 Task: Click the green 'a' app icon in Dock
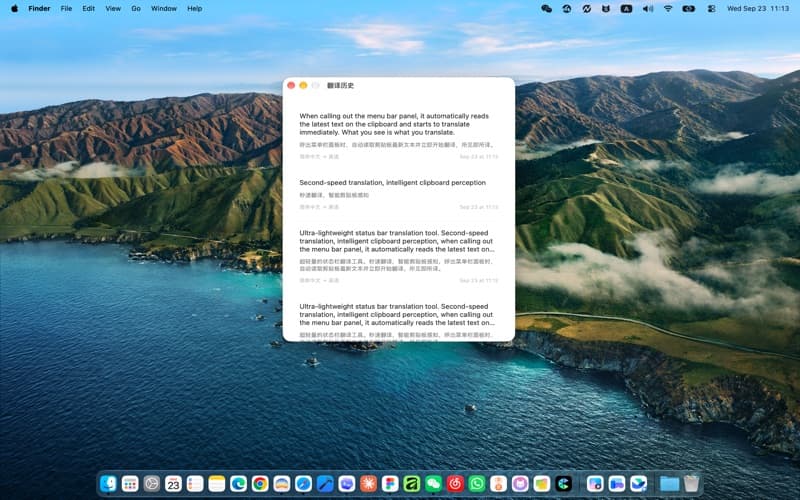point(412,483)
